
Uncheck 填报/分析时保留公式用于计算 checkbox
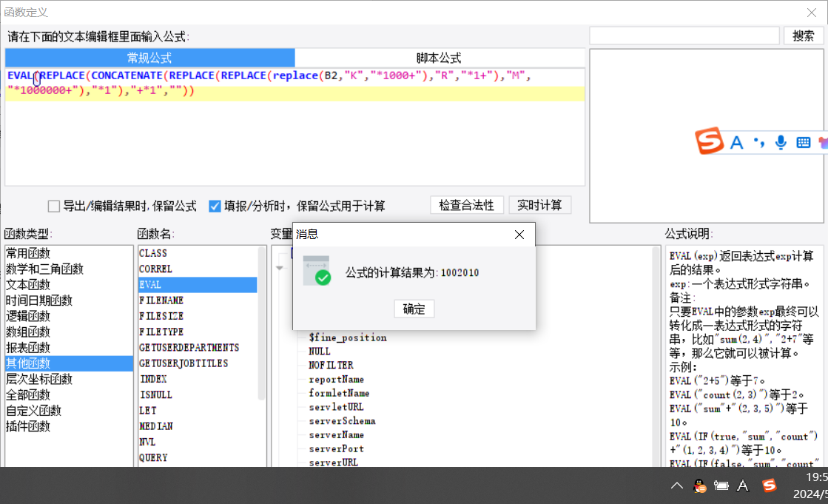click(215, 206)
